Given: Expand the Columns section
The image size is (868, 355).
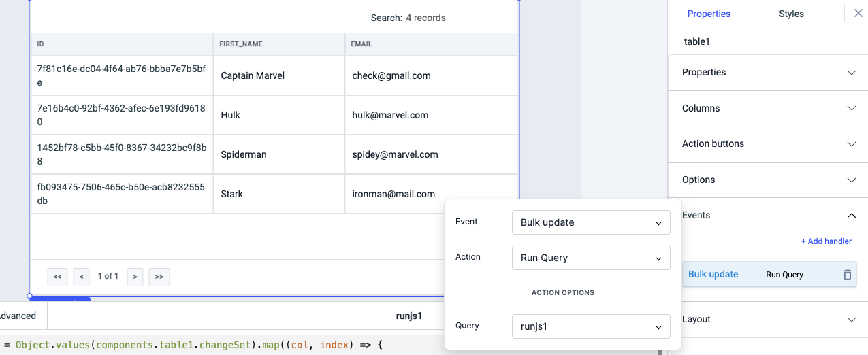Looking at the screenshot, I should click(768, 108).
